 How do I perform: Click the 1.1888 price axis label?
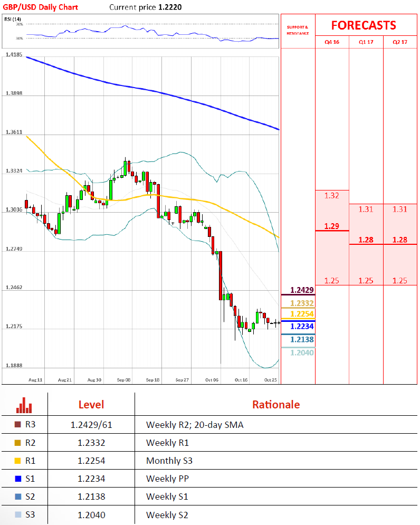coord(14,365)
